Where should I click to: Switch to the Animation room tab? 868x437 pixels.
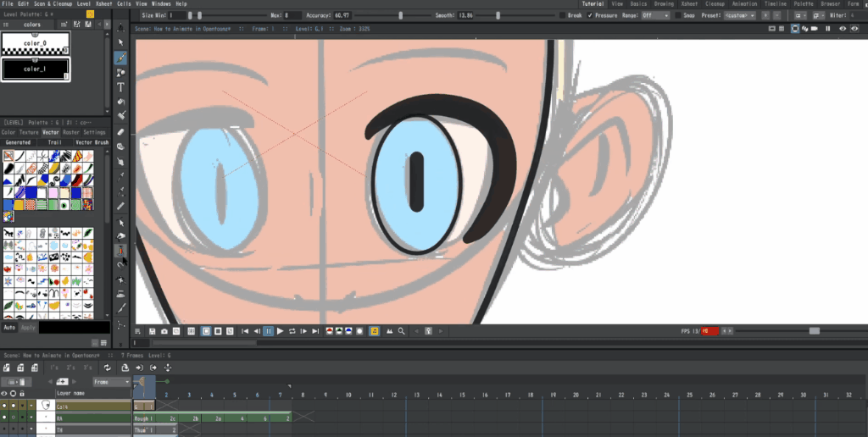tap(744, 4)
